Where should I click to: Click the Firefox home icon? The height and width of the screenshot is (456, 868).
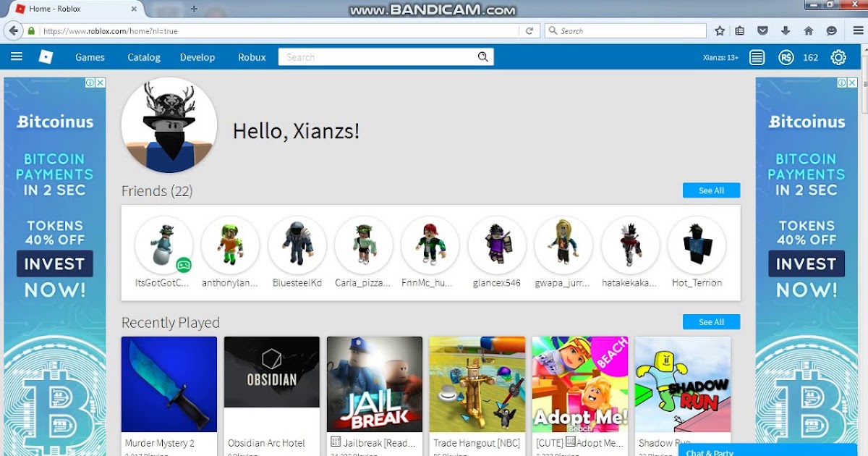click(809, 31)
